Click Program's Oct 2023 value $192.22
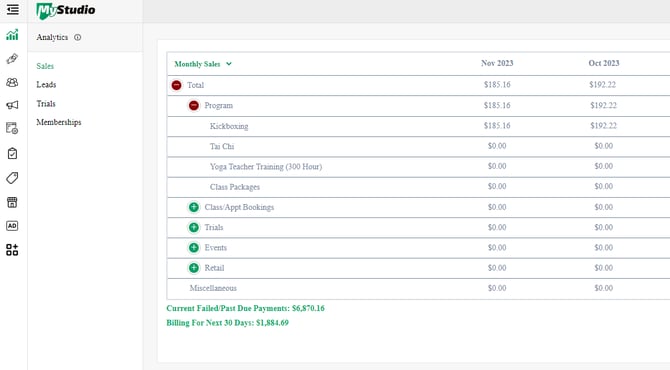This screenshot has width=670, height=370. click(603, 105)
